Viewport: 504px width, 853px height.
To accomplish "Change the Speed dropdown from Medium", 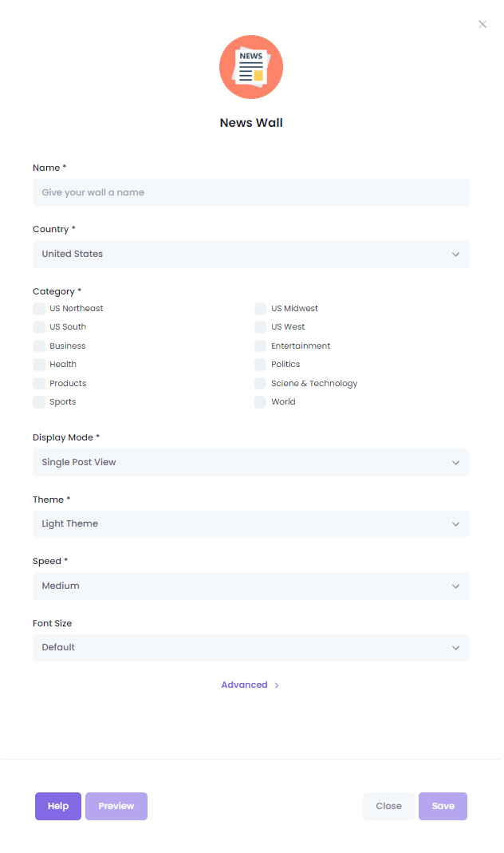I will pyautogui.click(x=251, y=586).
